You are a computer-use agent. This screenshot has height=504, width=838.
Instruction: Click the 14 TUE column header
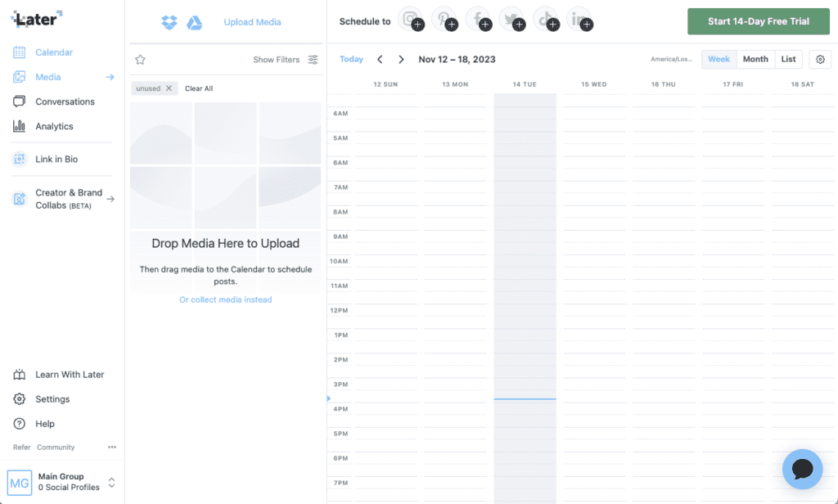click(525, 84)
